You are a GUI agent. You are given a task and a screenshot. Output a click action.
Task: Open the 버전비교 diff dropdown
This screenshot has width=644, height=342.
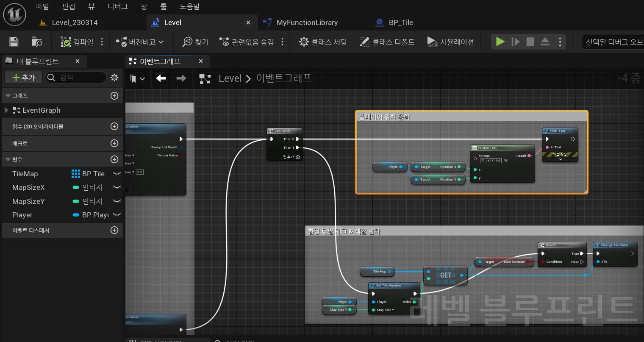pyautogui.click(x=140, y=42)
